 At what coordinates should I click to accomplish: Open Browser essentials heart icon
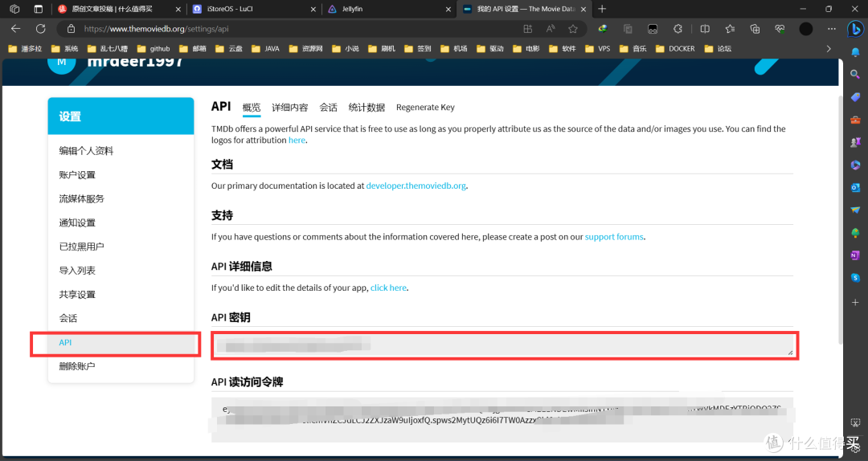click(x=780, y=29)
